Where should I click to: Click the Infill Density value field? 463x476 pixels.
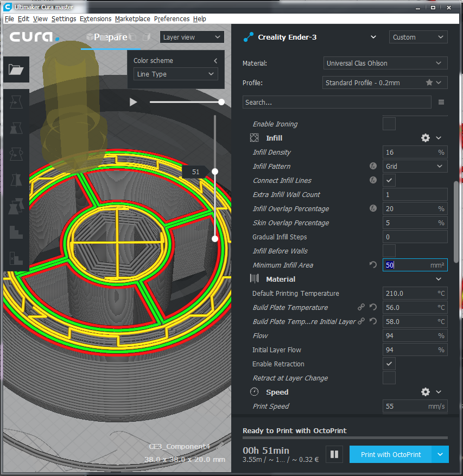415,152
